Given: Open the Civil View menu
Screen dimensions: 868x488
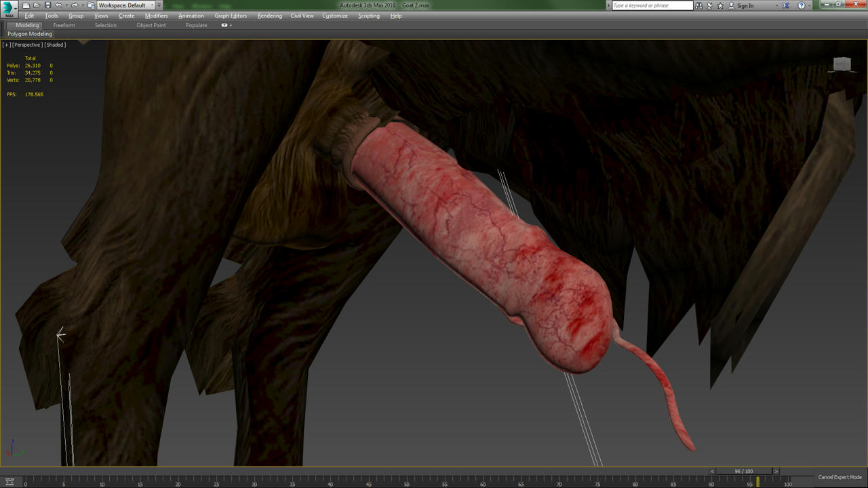Looking at the screenshot, I should pyautogui.click(x=302, y=16).
